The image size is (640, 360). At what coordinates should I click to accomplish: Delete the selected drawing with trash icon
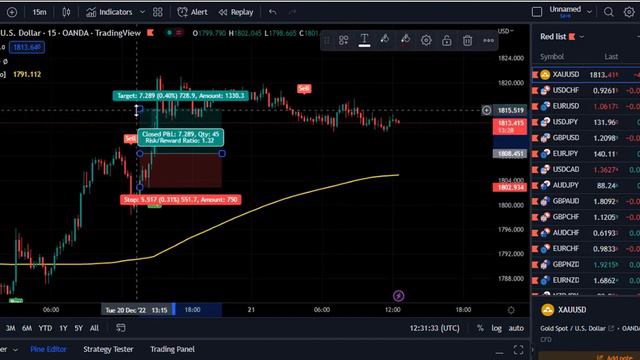click(468, 40)
